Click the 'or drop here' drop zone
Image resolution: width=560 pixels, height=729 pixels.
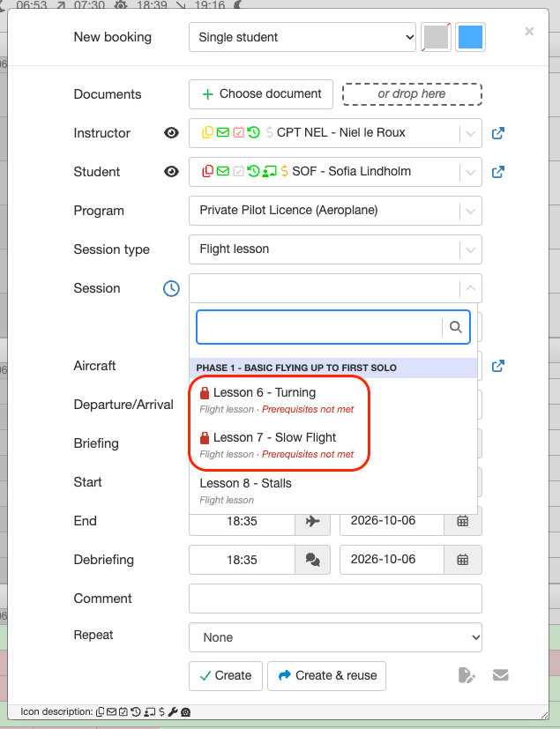[x=412, y=94]
